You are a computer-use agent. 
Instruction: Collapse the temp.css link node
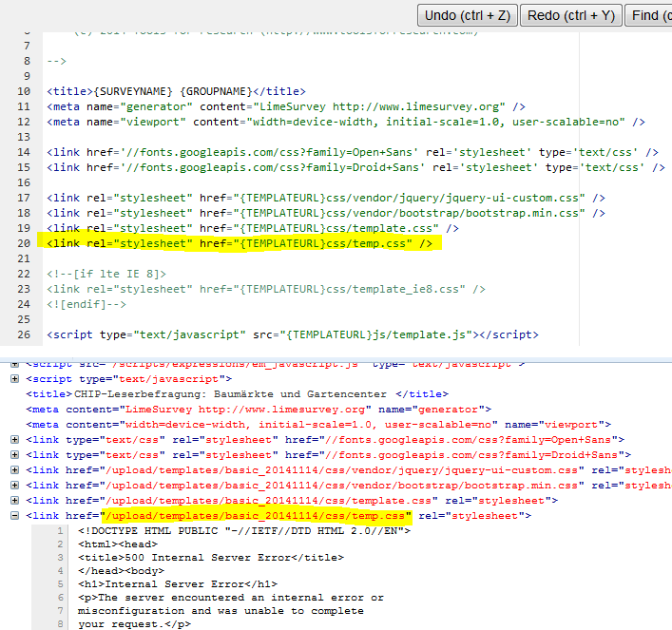(x=15, y=516)
